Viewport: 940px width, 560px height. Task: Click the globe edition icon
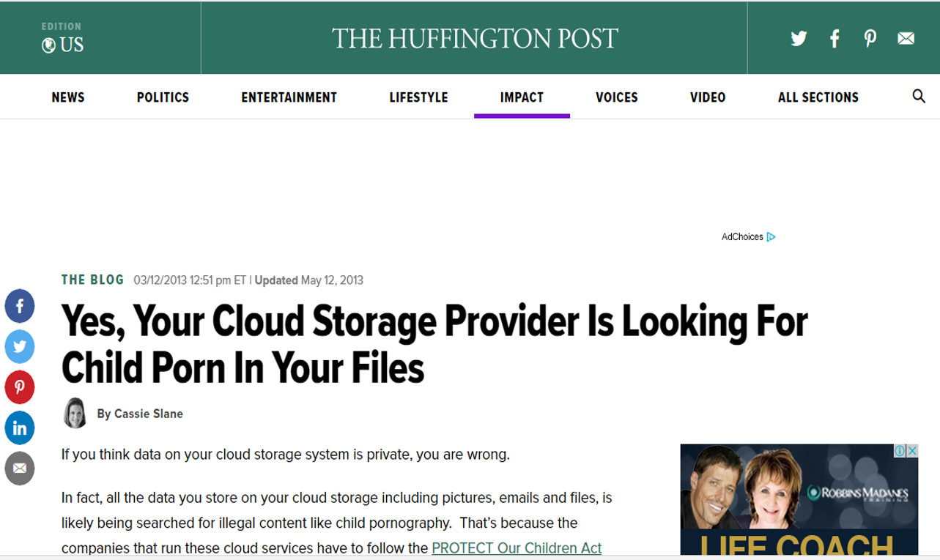click(x=49, y=45)
